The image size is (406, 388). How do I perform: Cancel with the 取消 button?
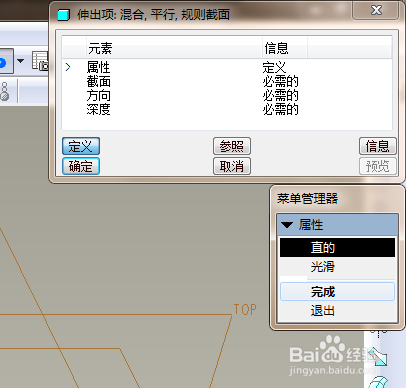[232, 166]
